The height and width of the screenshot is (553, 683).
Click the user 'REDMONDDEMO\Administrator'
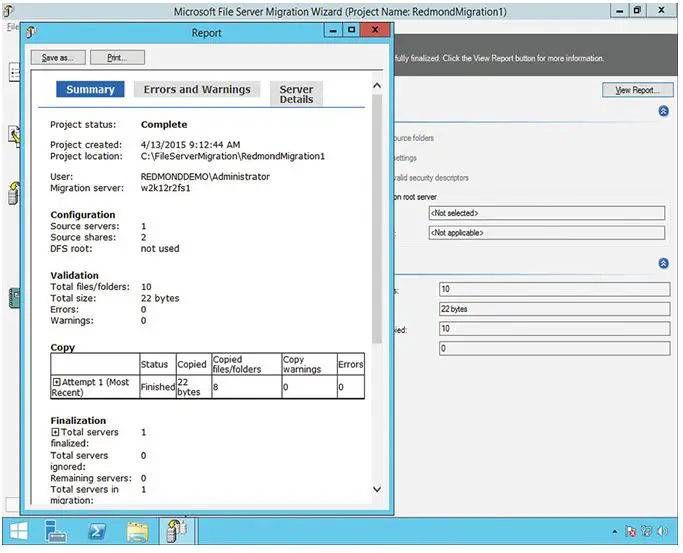(x=205, y=176)
